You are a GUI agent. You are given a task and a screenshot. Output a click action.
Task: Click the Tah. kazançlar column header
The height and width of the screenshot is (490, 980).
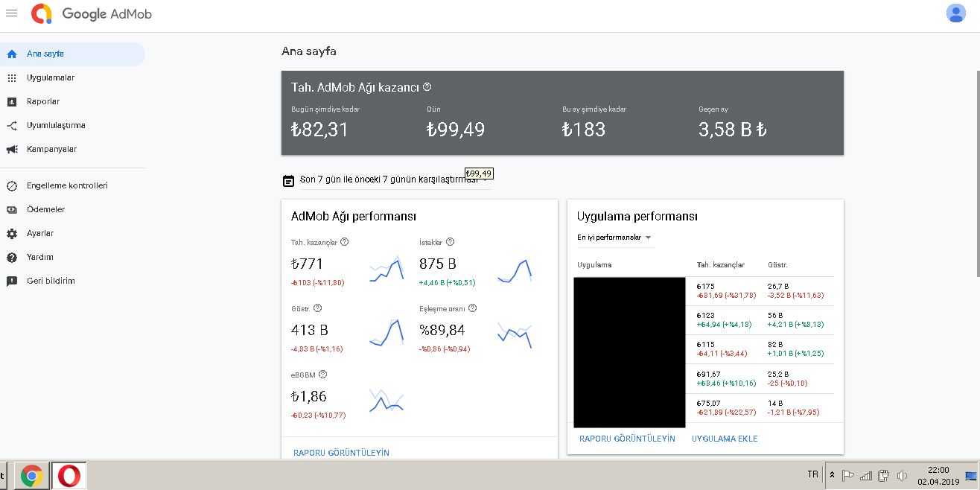coord(720,265)
